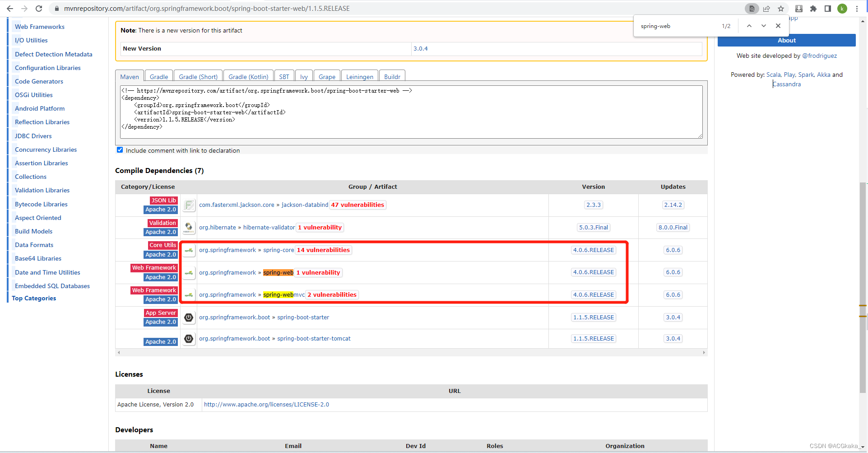Screen dimensions: 868x453
Task: Click the jackson-databind artifact icon
Action: [x=189, y=205]
